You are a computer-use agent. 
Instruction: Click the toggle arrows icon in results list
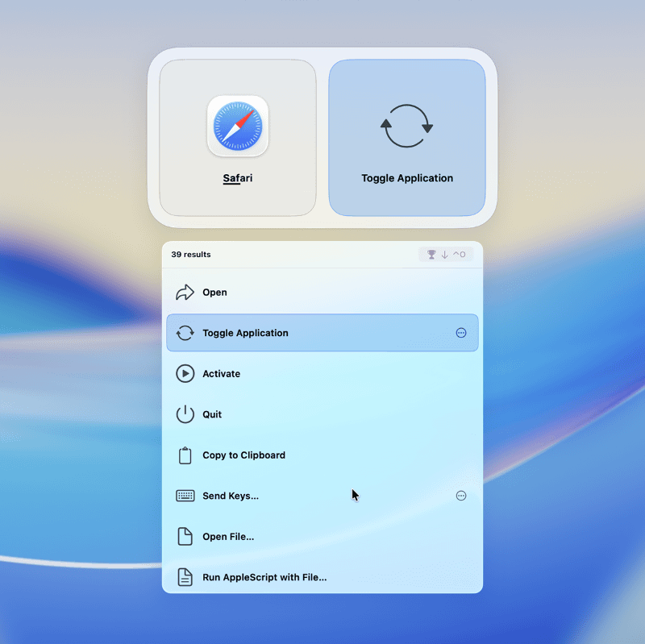(x=185, y=333)
